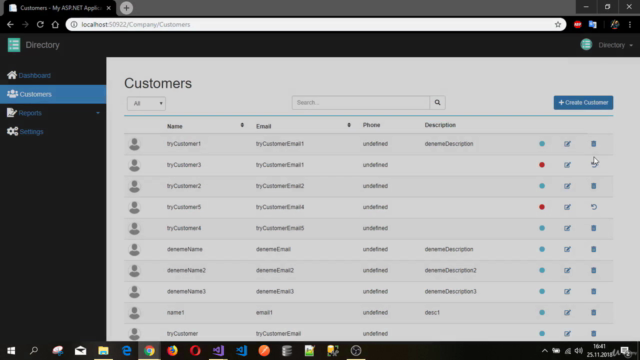The image size is (640, 360).
Task: Open a new browser tab
Action: tap(126, 8)
